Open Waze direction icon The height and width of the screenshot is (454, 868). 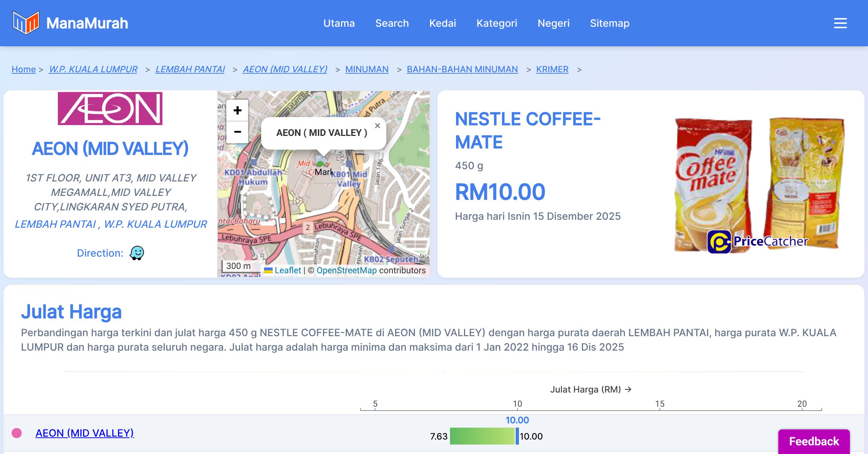coord(137,253)
